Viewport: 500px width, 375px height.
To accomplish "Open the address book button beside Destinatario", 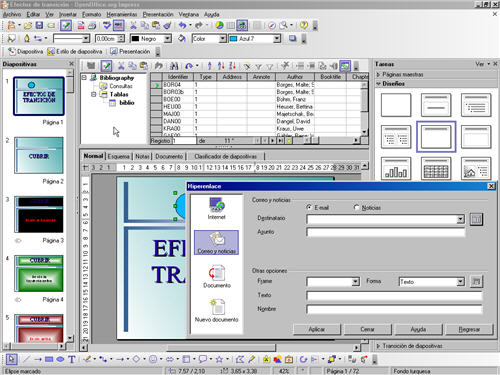I will [x=476, y=219].
